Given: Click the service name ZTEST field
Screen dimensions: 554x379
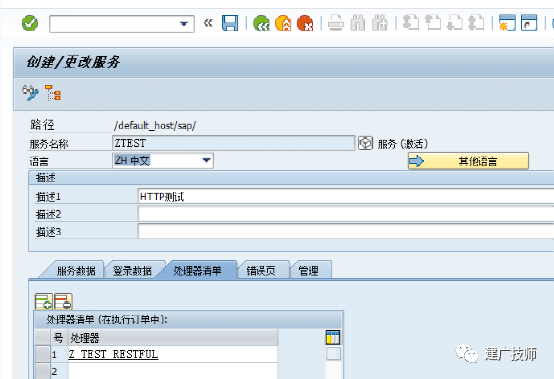Looking at the screenshot, I should [234, 143].
